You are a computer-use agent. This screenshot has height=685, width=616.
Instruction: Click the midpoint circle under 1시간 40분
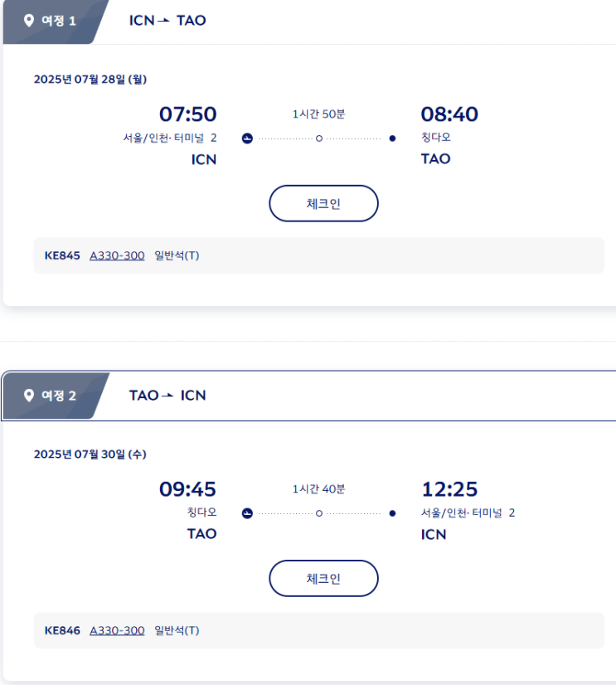[x=319, y=513]
